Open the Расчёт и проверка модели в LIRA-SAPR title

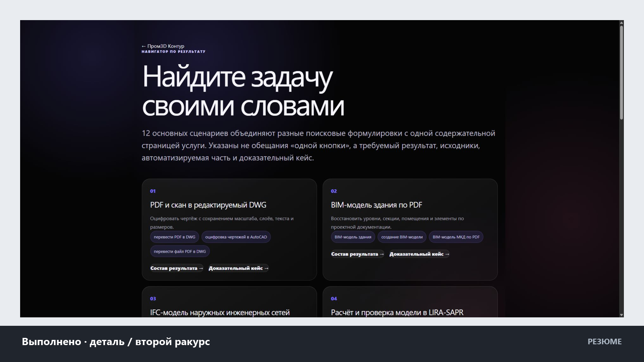pos(397,313)
